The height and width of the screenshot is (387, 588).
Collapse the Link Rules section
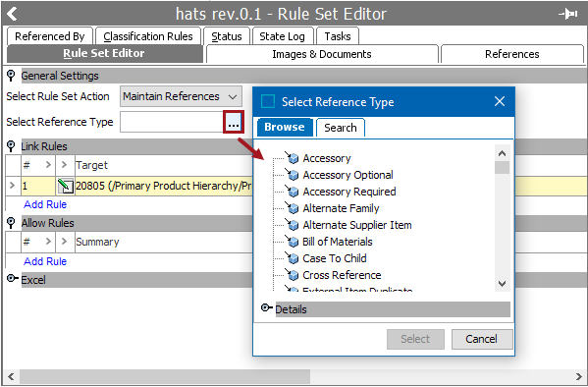tap(11, 146)
